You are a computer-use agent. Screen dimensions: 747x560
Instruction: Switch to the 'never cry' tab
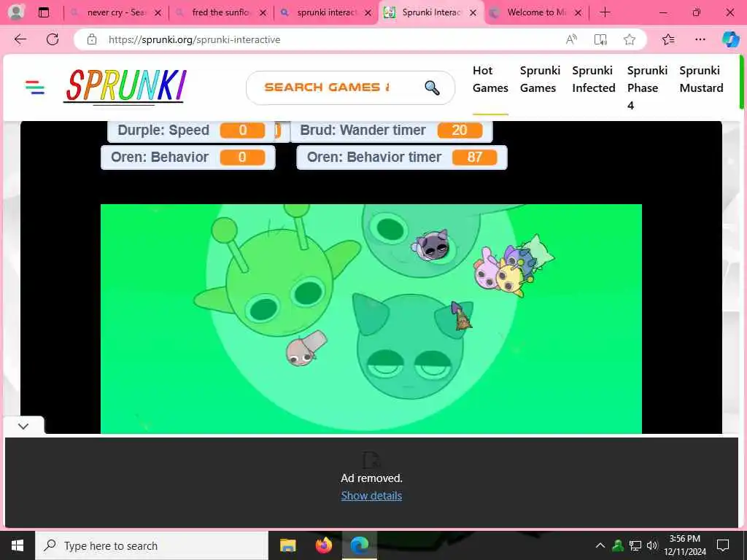pos(116,13)
